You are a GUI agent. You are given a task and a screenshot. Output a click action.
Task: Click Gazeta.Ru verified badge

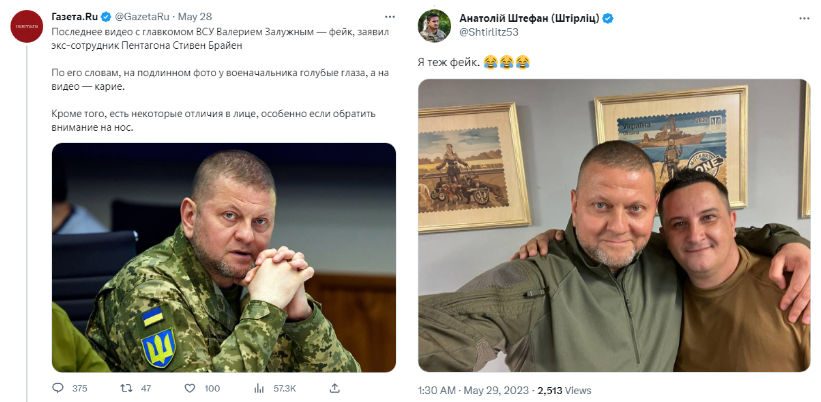106,17
